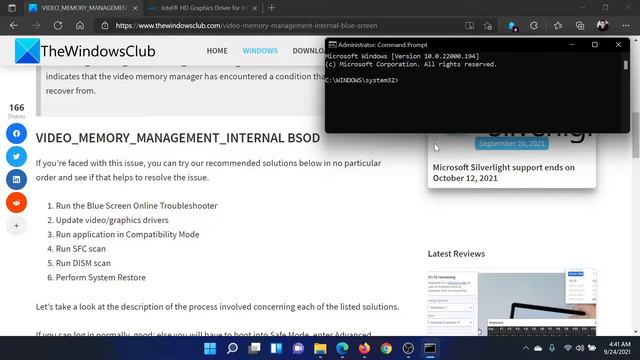
Task: Open volume tray icon
Action: pyautogui.click(x=580, y=348)
